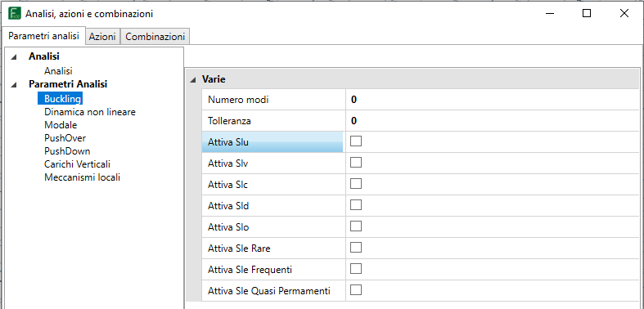Switch to the Azioni tab
644x309 pixels.
102,37
